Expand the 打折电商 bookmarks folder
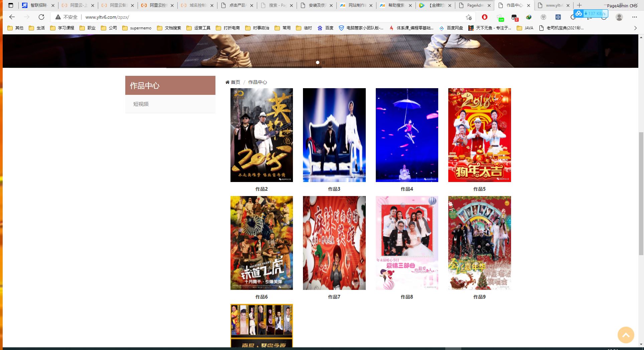This screenshot has width=644, height=350. point(228,28)
